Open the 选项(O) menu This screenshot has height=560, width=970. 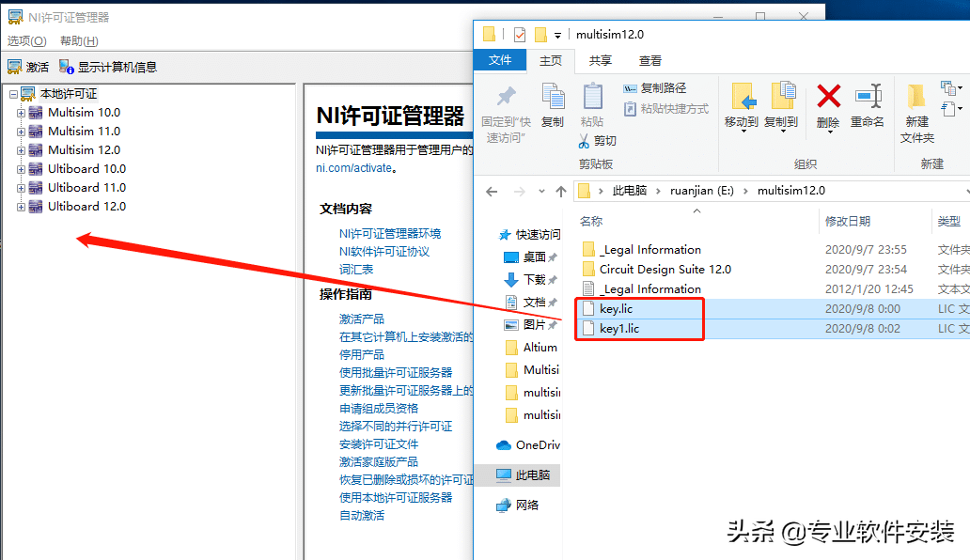pos(27,41)
